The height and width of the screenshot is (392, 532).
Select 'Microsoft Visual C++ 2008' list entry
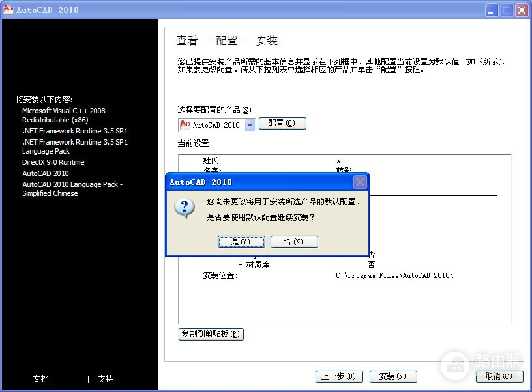coord(64,115)
